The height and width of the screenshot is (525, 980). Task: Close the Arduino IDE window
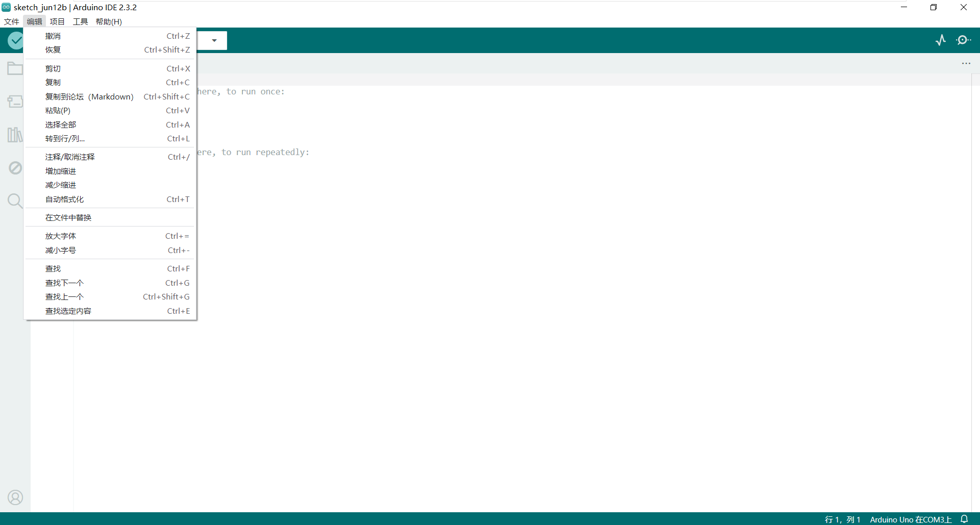click(x=964, y=7)
